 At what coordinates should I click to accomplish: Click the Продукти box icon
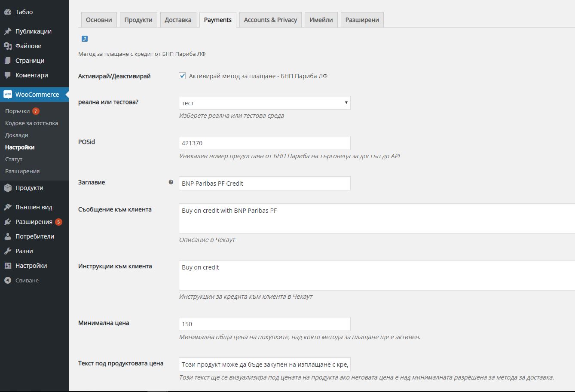[8, 188]
